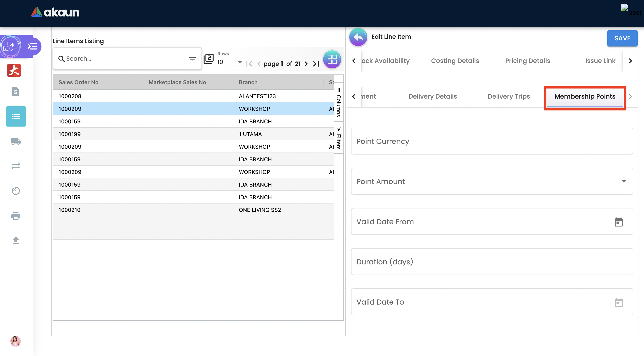The width and height of the screenshot is (644, 356).
Task: Open the swap arrows sidebar icon
Action: 16,166
